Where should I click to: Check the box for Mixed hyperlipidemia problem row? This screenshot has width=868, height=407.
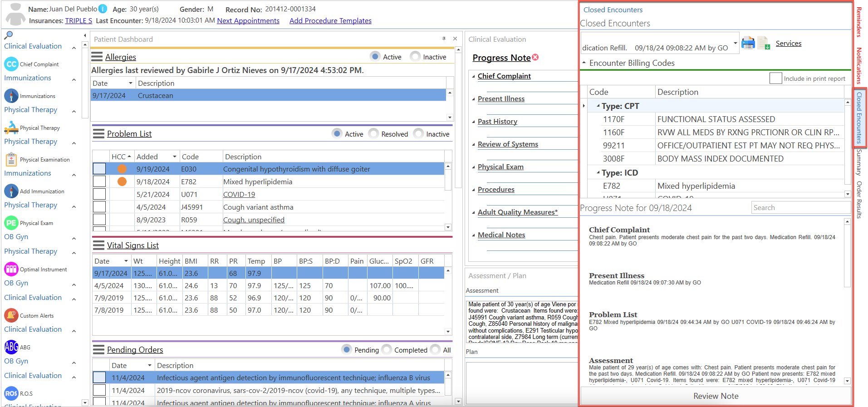(x=99, y=181)
